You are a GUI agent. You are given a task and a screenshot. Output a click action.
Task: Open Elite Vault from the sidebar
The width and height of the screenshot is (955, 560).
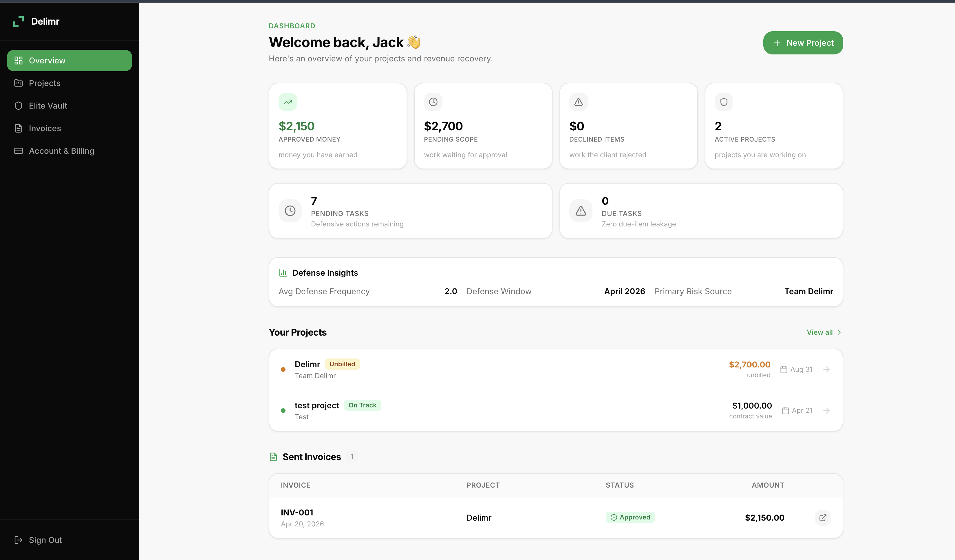tap(48, 106)
